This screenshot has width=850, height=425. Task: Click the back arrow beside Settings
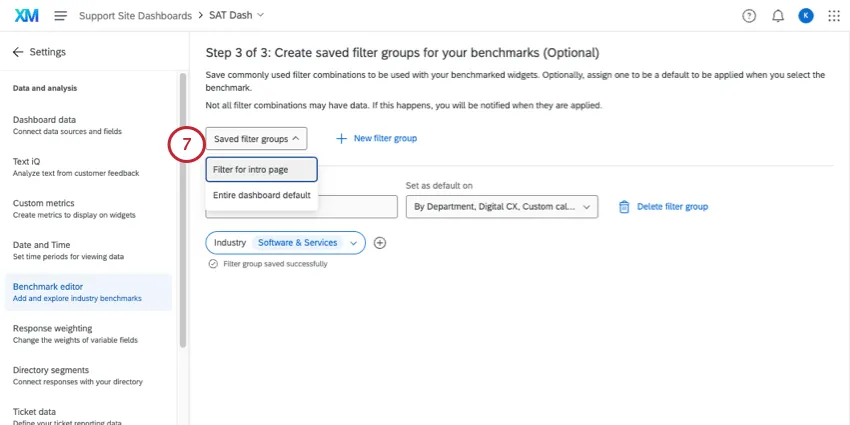click(x=17, y=52)
